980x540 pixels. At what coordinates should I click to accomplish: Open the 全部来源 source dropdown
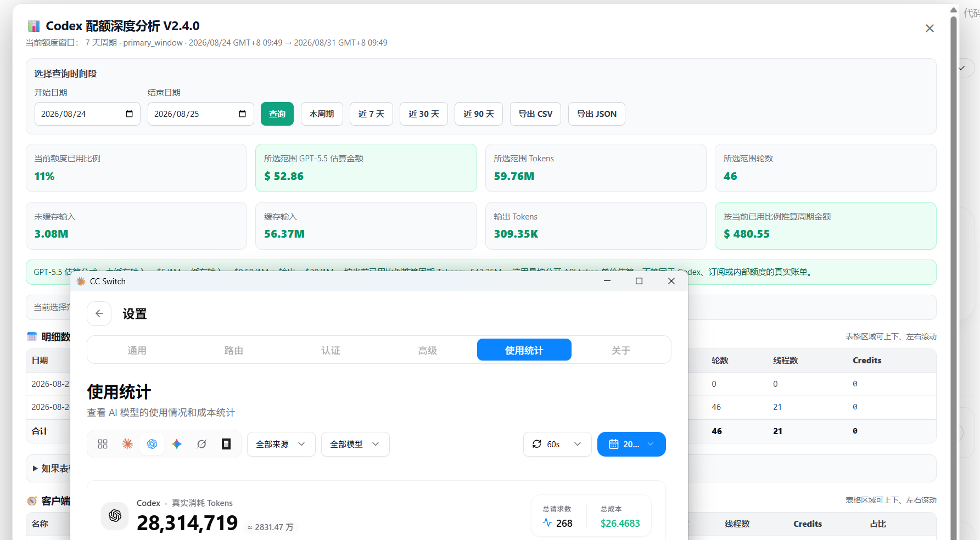click(x=281, y=444)
